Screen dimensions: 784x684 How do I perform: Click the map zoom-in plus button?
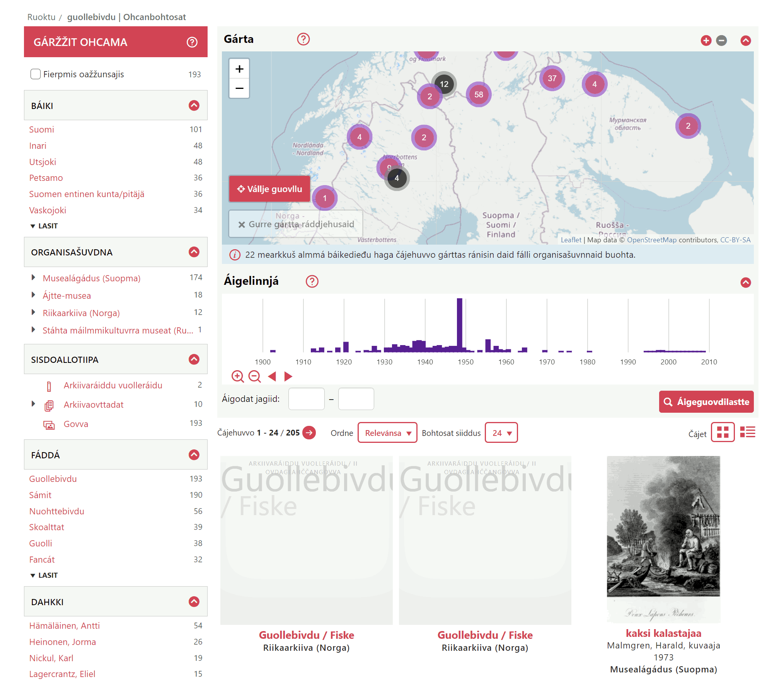239,69
